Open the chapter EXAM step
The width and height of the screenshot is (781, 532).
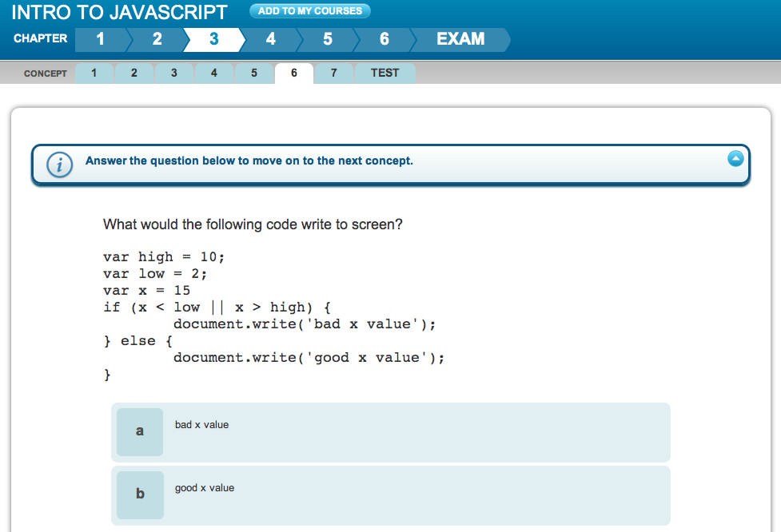pyautogui.click(x=460, y=39)
